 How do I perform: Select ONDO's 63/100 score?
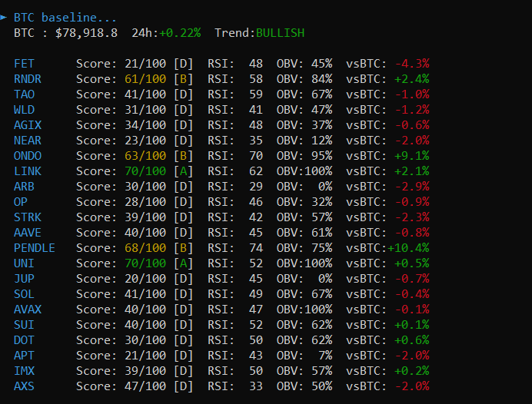(145, 156)
